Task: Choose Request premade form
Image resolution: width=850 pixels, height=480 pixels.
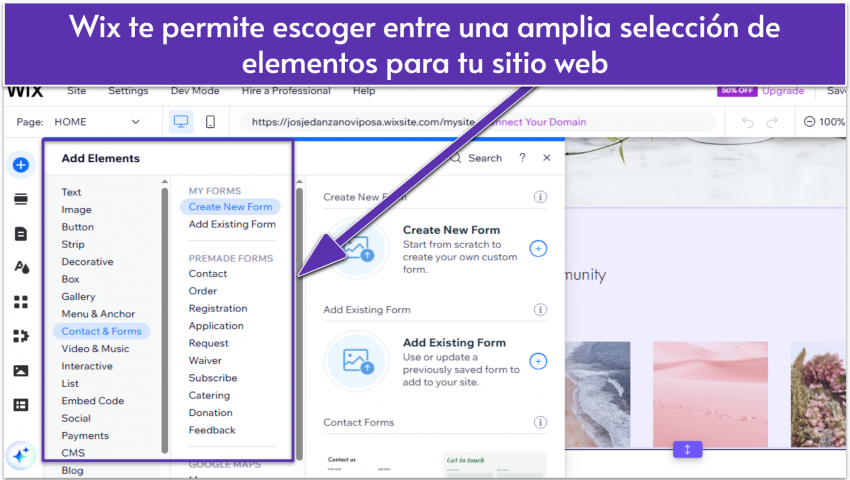Action: point(208,343)
